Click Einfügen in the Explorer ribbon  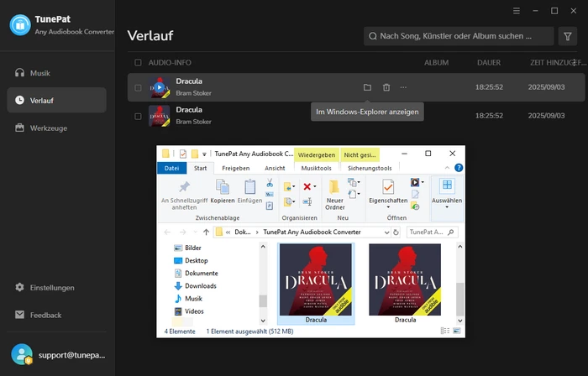pos(249,191)
